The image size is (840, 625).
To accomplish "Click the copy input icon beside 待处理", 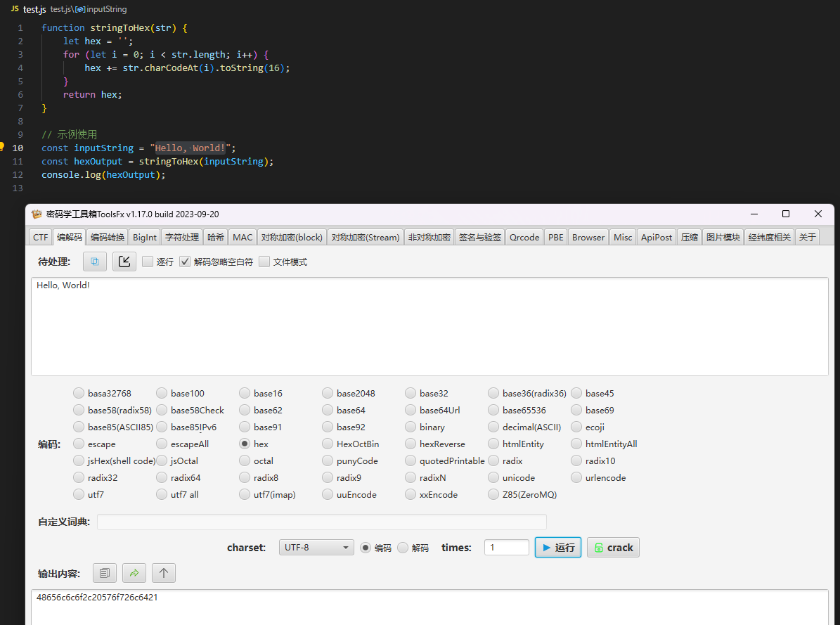I will click(x=95, y=262).
